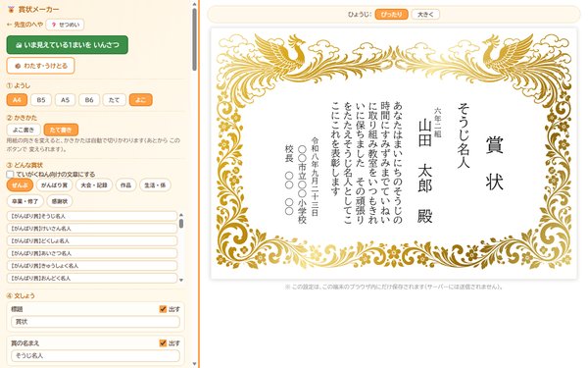Click the template list scroll-up arrow

pos(181,215)
